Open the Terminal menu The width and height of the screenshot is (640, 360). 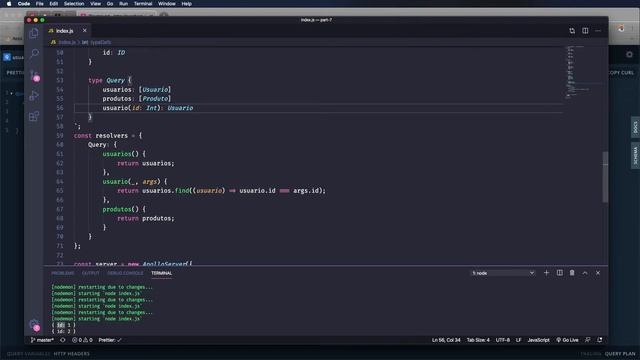pos(143,4)
